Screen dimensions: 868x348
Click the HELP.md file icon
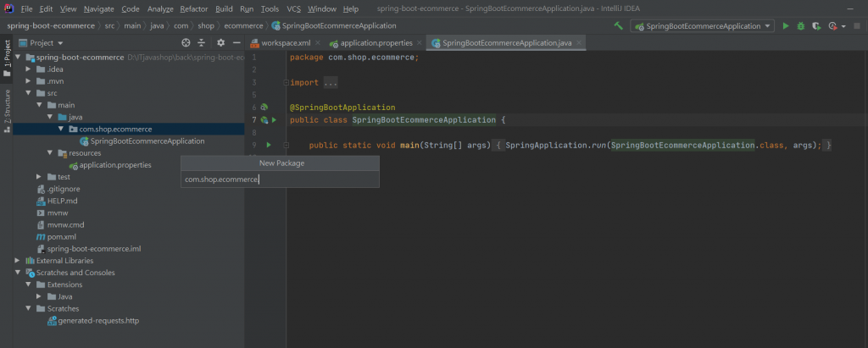pyautogui.click(x=41, y=201)
